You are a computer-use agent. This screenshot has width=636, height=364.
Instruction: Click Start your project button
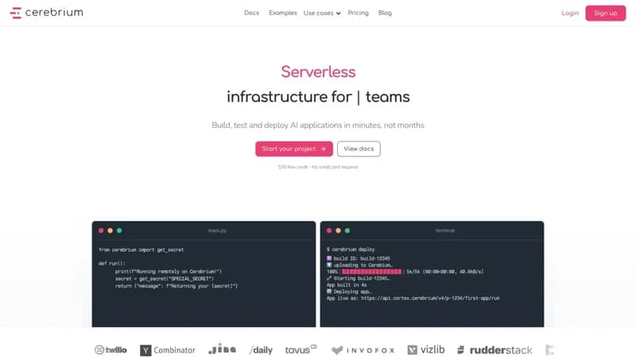pyautogui.click(x=294, y=149)
